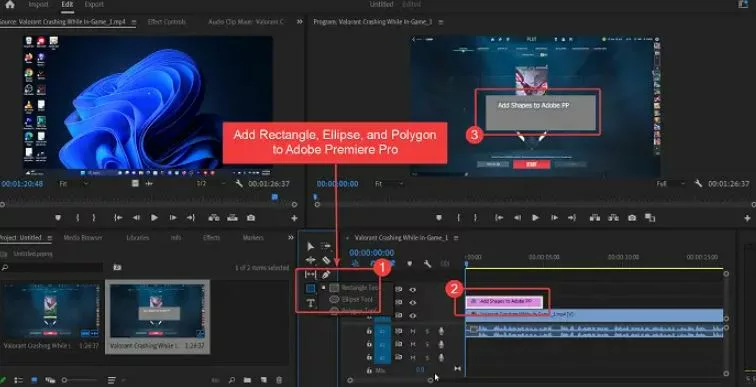Add marker in Source monitor
This screenshot has height=387, width=756.
[x=58, y=218]
